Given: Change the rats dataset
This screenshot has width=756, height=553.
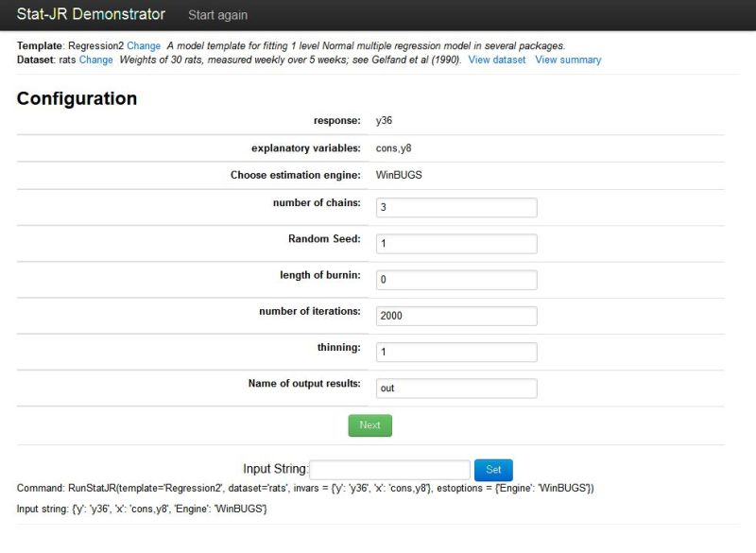Looking at the screenshot, I should point(95,60).
